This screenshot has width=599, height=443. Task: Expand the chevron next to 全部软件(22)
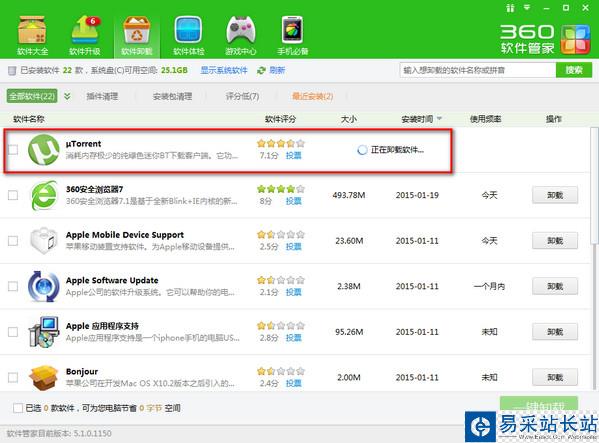point(67,96)
